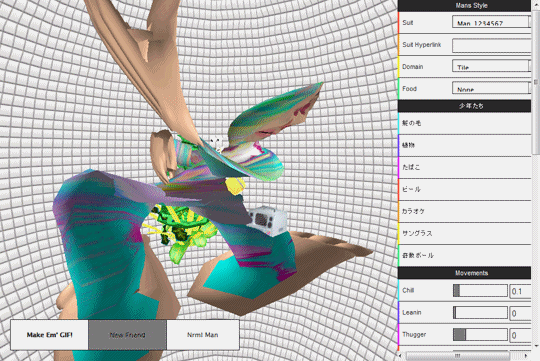Click the Suit Hyperlink input field

tap(491, 45)
